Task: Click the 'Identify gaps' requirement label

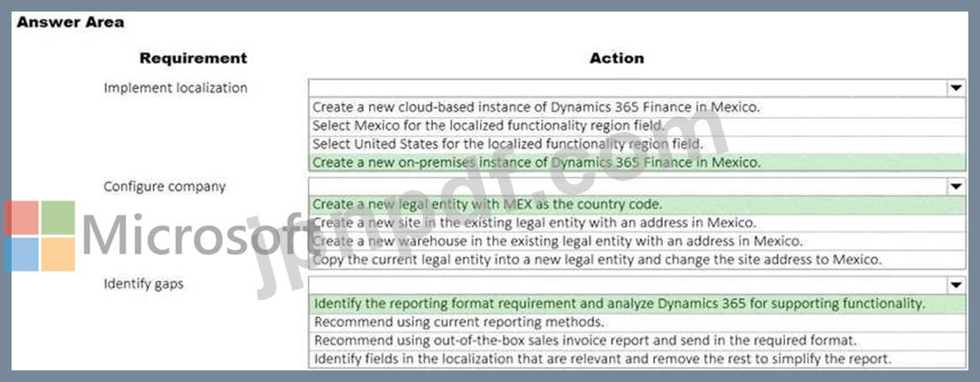Action: [x=143, y=285]
